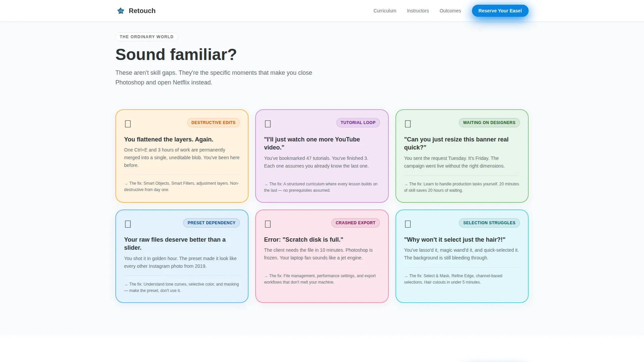Viewport: 644px width, 362px height.
Task: Click 'You shot it in golden hour' description
Action: [180, 262]
